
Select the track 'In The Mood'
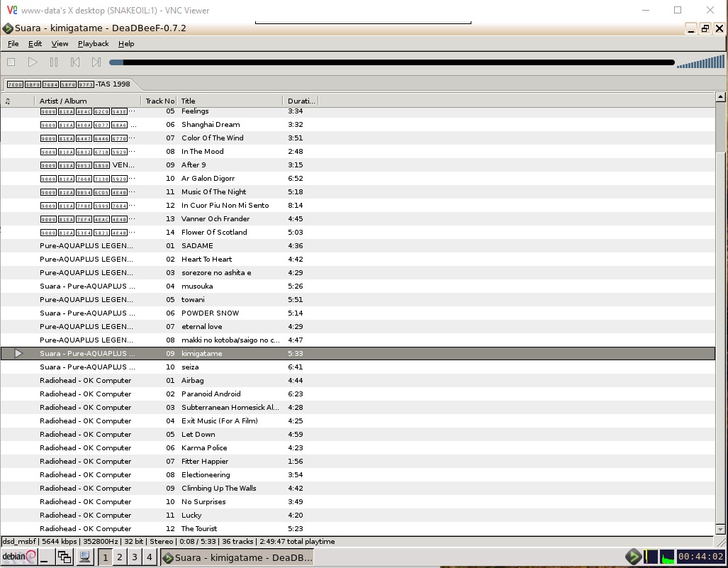point(357,152)
